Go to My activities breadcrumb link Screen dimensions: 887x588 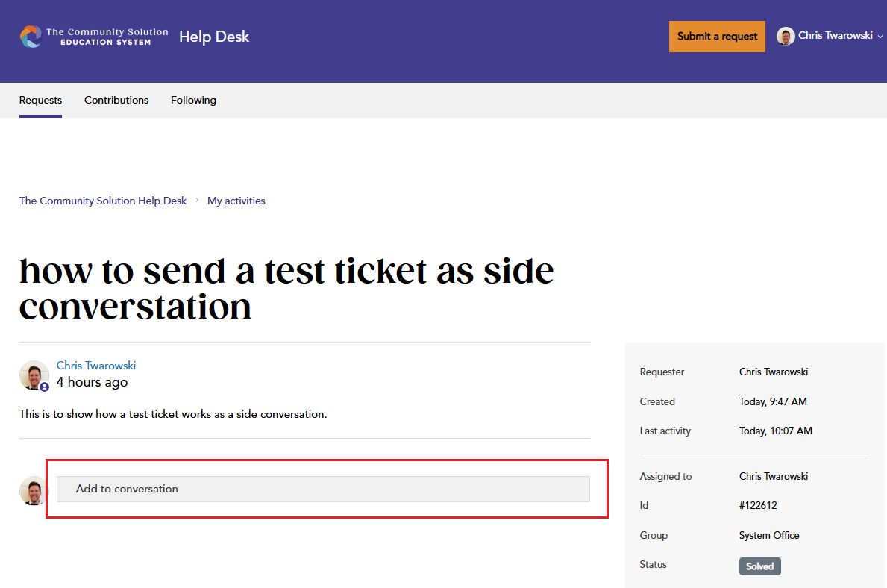coord(236,201)
